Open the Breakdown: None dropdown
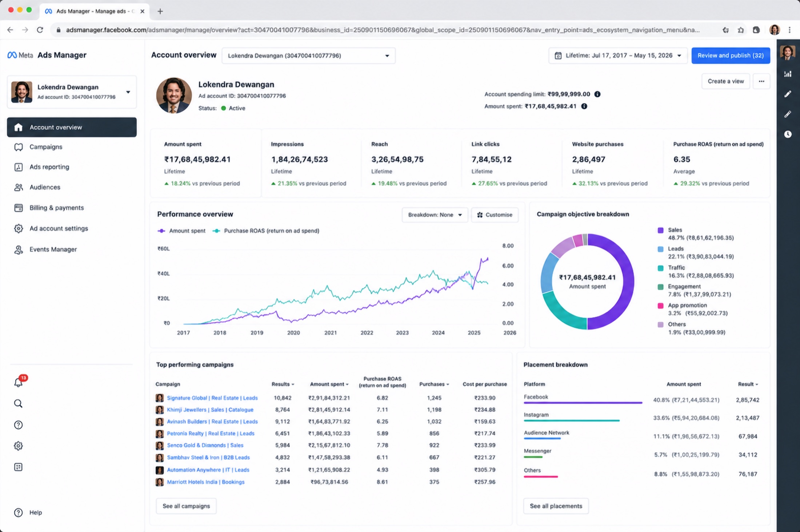Screen dimensions: 800x532 point(435,215)
